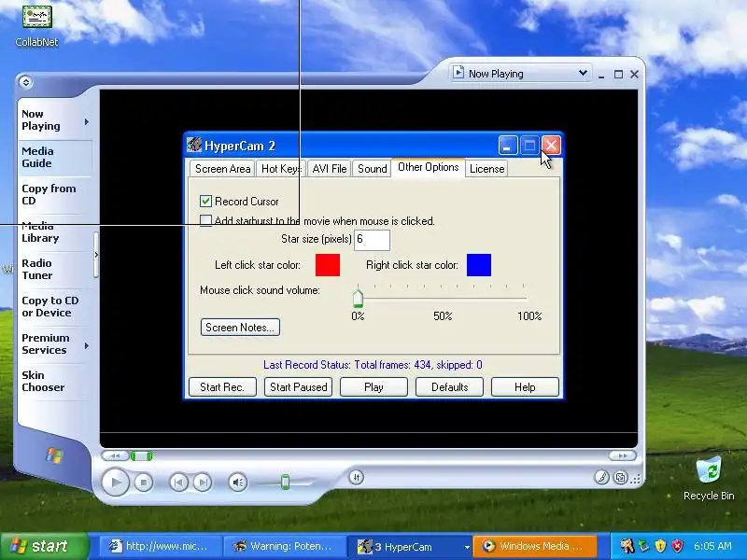Click the rewind button on seek bar
747x560 pixels.
pyautogui.click(x=115, y=455)
